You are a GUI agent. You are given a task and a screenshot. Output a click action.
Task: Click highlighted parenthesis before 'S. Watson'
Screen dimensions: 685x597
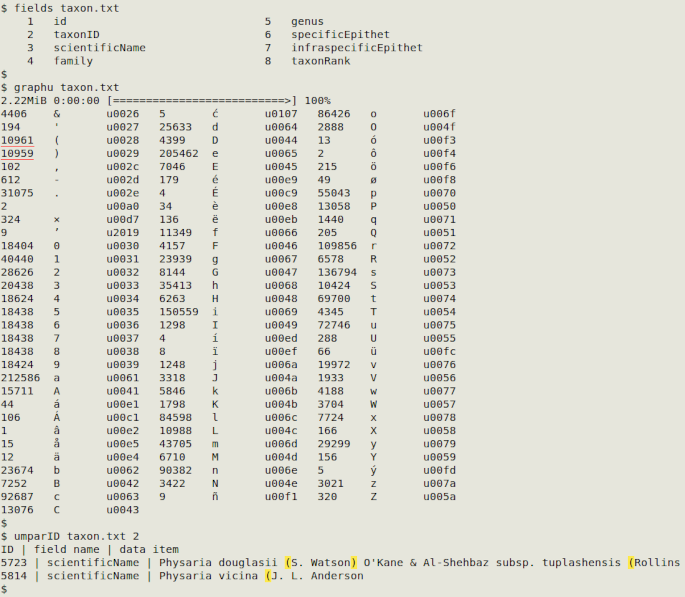pos(288,562)
